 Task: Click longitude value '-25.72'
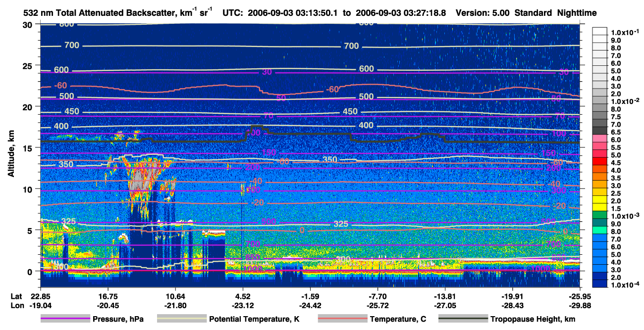378,305
